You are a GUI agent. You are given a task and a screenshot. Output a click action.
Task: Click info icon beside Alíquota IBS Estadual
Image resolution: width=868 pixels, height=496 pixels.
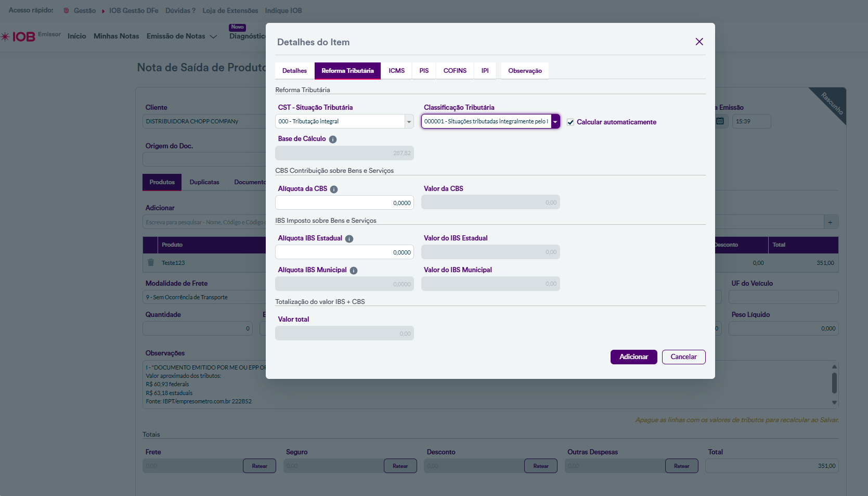click(349, 239)
